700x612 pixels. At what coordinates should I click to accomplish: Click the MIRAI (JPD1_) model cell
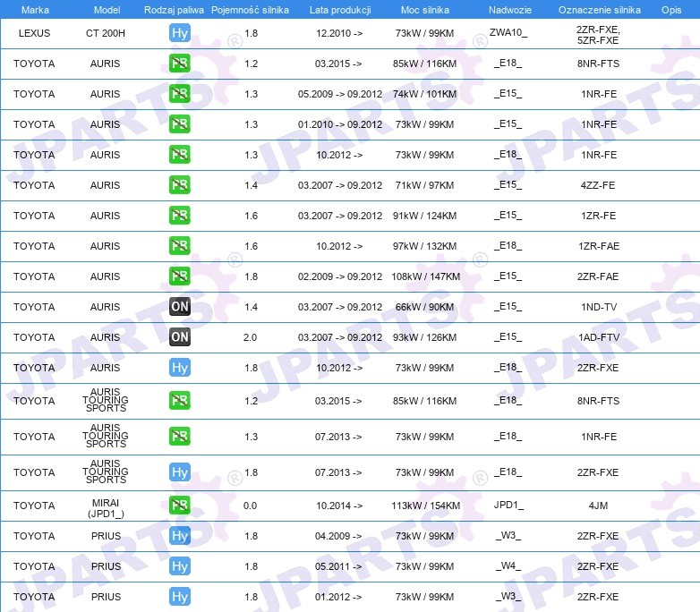(x=106, y=508)
